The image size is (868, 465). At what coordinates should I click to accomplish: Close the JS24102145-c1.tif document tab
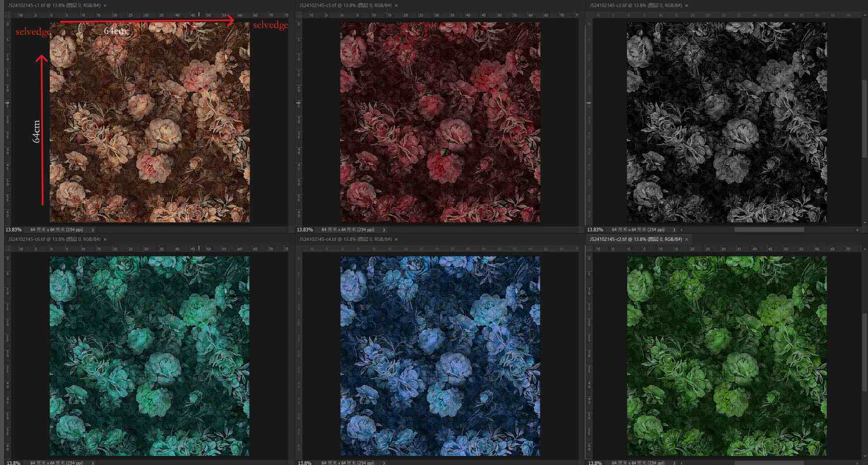click(105, 5)
